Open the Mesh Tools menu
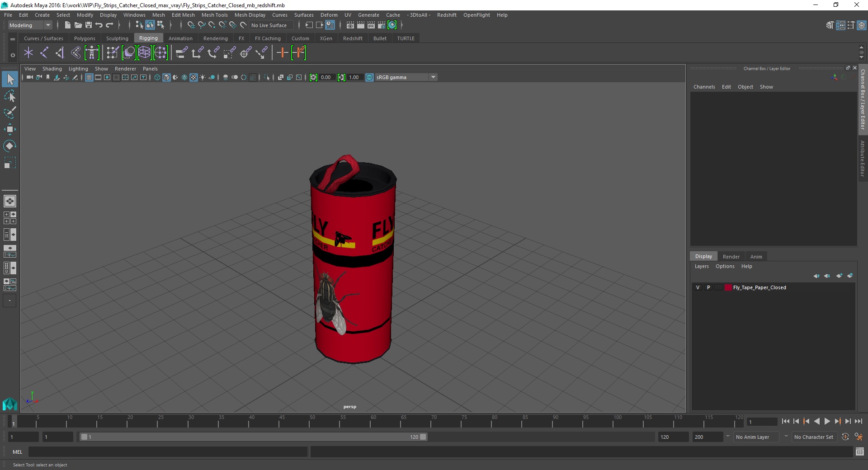868x470 pixels. coord(214,15)
